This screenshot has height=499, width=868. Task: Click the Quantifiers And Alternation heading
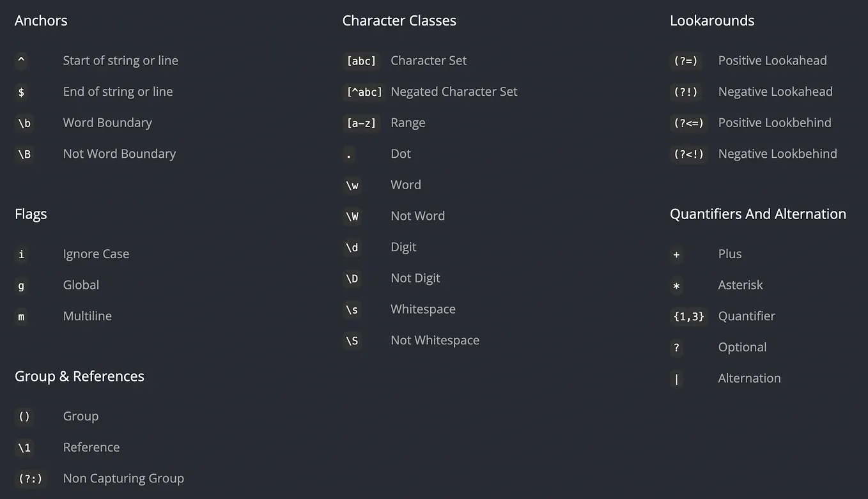[x=758, y=214]
